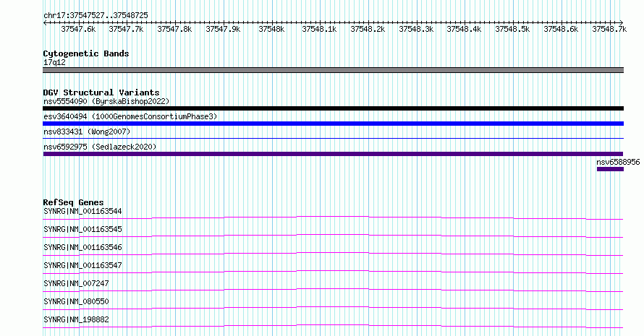Click the 37547.6k ruler tick label
Viewport: 644px width, 336px height.
[78, 29]
